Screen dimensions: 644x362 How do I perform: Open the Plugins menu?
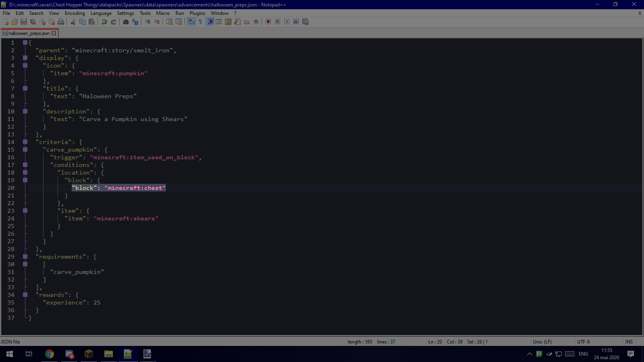coord(197,13)
